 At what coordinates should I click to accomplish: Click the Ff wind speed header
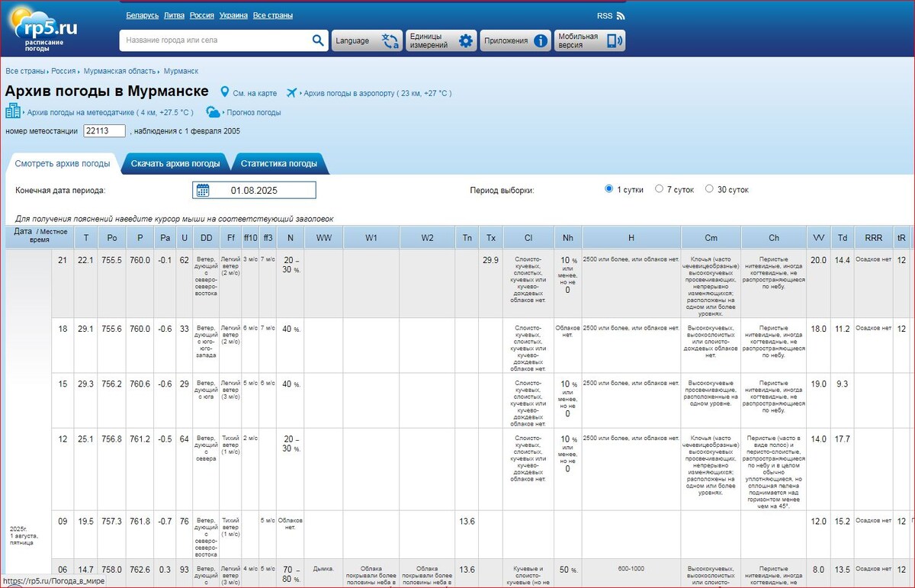231,238
